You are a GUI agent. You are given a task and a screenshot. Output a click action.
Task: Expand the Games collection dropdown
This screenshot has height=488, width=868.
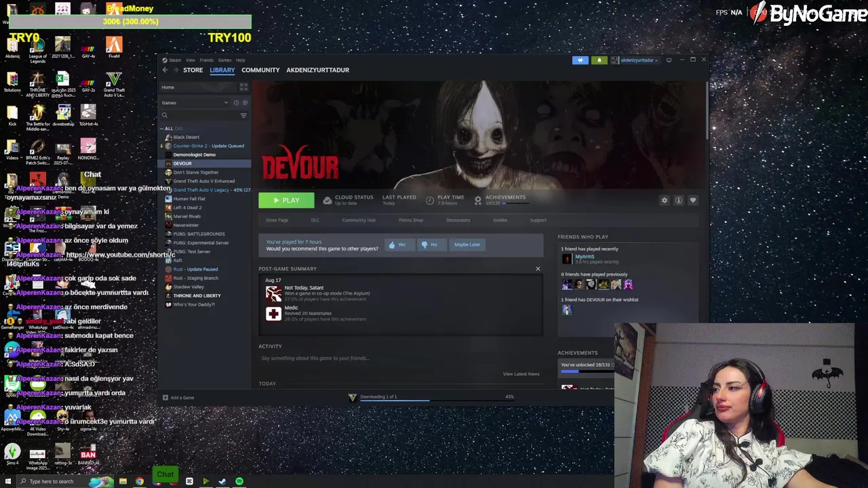226,102
